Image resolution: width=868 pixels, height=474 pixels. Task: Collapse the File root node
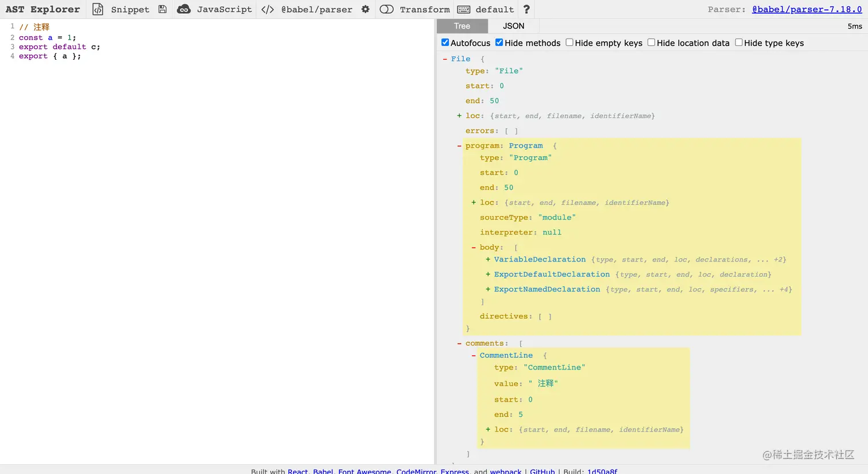click(x=445, y=59)
